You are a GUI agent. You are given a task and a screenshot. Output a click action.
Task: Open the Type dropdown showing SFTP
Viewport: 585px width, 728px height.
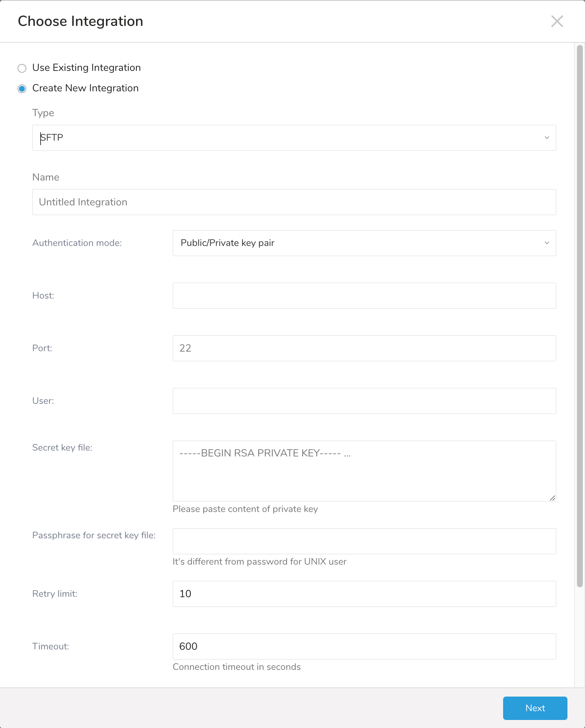(285, 138)
